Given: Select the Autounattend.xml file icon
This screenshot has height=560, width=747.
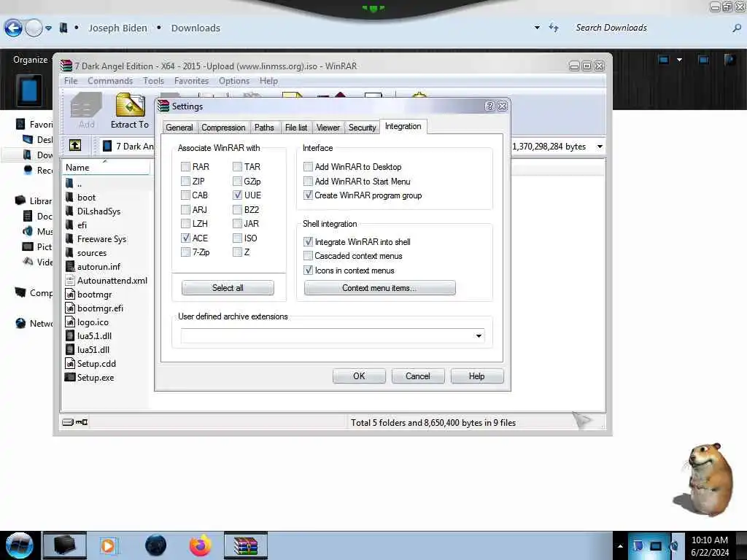Looking at the screenshot, I should tap(69, 280).
